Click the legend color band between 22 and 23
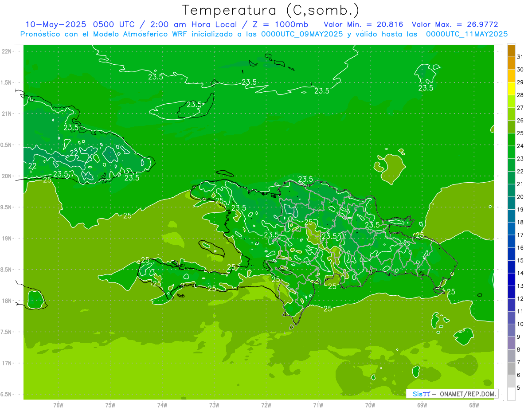The width and height of the screenshot is (532, 411). (511, 165)
